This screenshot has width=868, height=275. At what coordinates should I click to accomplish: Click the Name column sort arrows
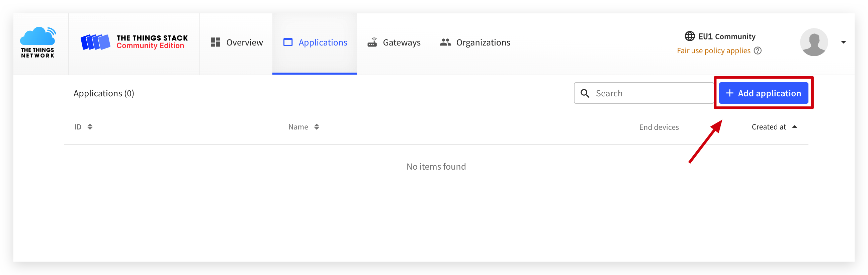coord(317,127)
